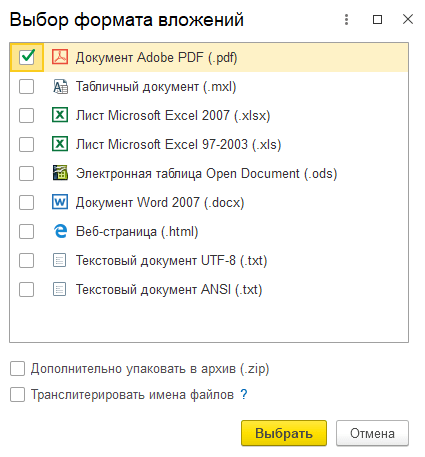Click the Word 2007 (.docx) icon

click(60, 202)
